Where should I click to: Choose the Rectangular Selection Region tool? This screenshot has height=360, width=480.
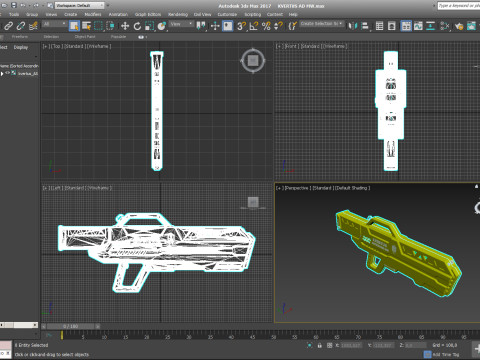pyautogui.click(x=98, y=26)
